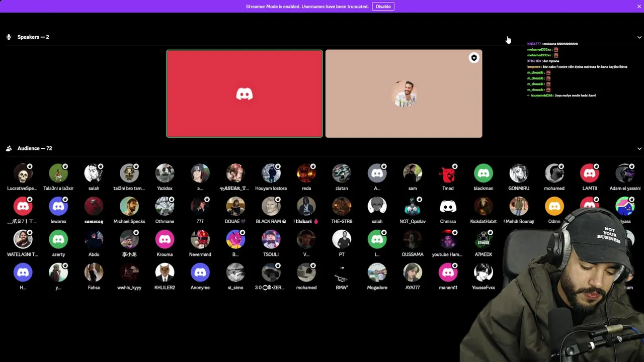Open 777 avatar
This screenshot has height=362, width=644.
click(x=200, y=207)
